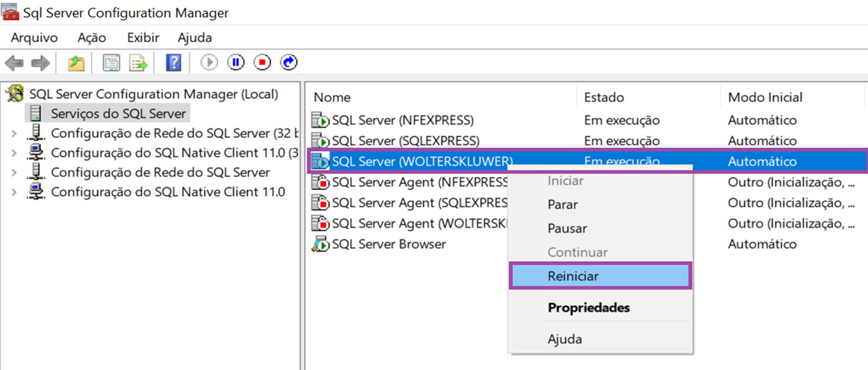This screenshot has width=868, height=370.
Task: Go back using the toolbar Back arrow
Action: pos(14,63)
